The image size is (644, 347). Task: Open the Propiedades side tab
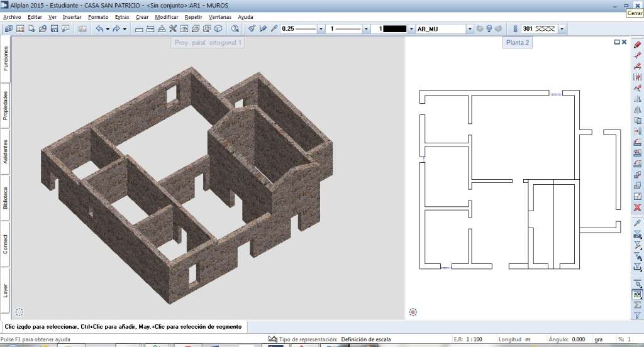click(6, 106)
